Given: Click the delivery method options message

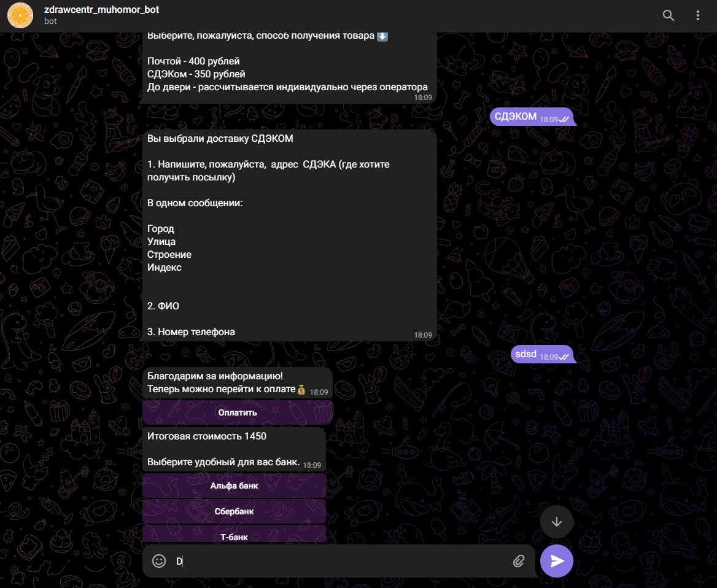Looking at the screenshot, I should pyautogui.click(x=289, y=68).
